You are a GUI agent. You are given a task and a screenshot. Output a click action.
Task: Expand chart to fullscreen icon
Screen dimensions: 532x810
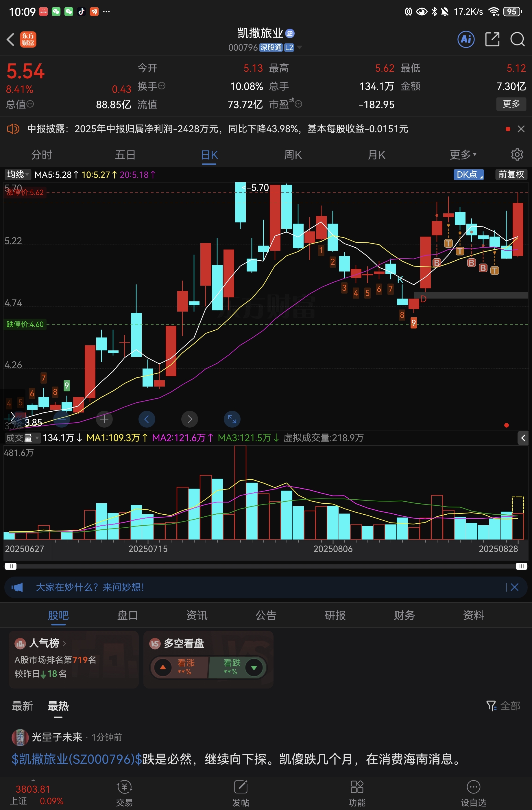click(x=232, y=419)
